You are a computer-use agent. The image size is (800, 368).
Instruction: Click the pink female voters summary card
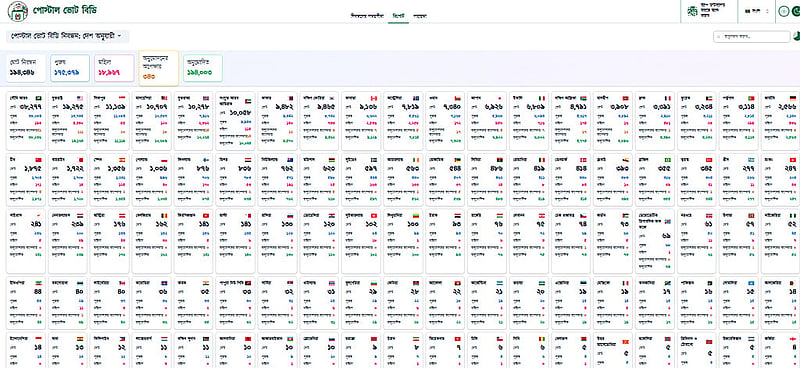tap(114, 68)
